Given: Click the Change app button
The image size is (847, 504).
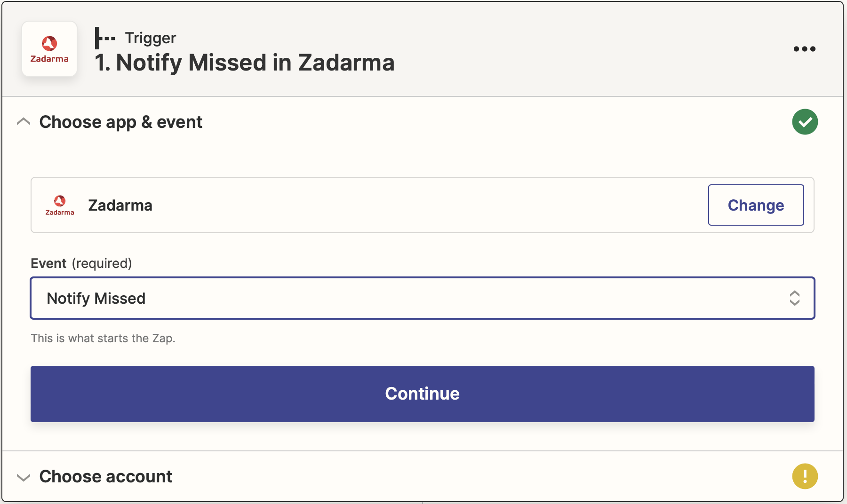Looking at the screenshot, I should (x=756, y=205).
